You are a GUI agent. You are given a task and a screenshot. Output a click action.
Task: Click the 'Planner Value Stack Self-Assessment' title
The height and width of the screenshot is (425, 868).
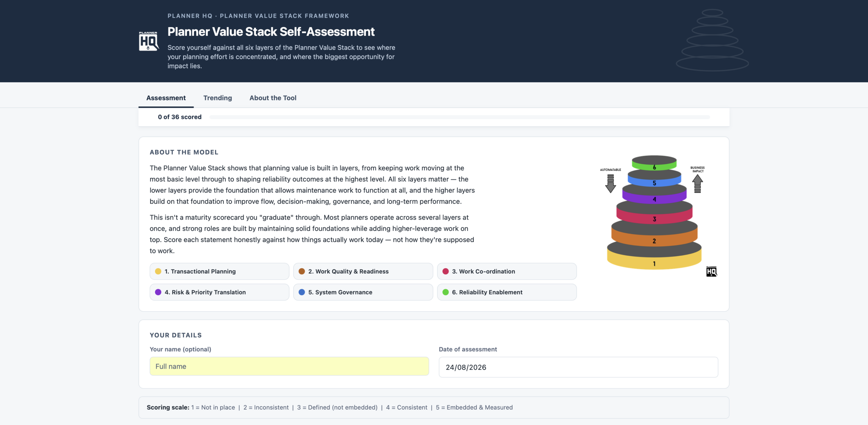coord(271,32)
